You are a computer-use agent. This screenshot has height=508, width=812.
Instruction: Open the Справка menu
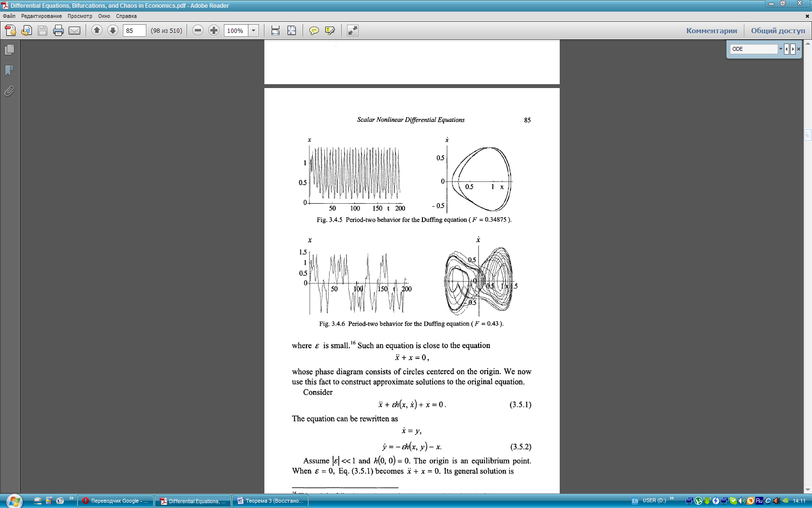[x=126, y=16]
